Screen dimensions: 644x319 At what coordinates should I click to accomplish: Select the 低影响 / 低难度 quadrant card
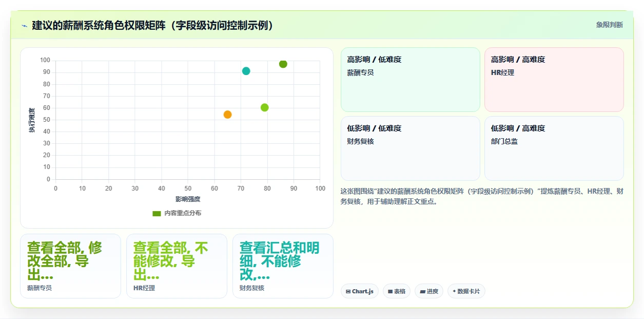click(411, 148)
